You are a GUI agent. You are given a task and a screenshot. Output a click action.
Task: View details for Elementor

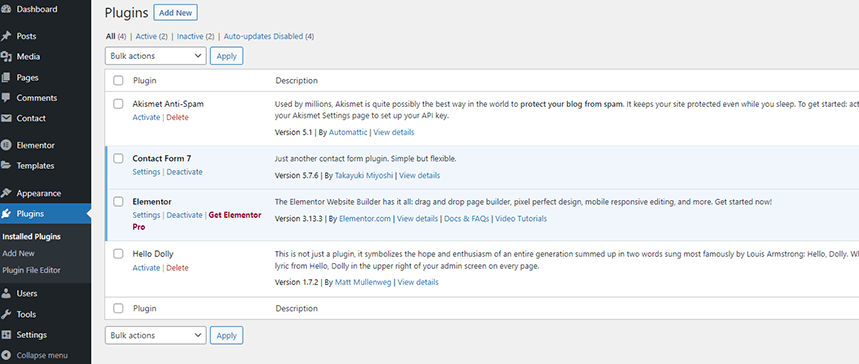[x=417, y=219]
